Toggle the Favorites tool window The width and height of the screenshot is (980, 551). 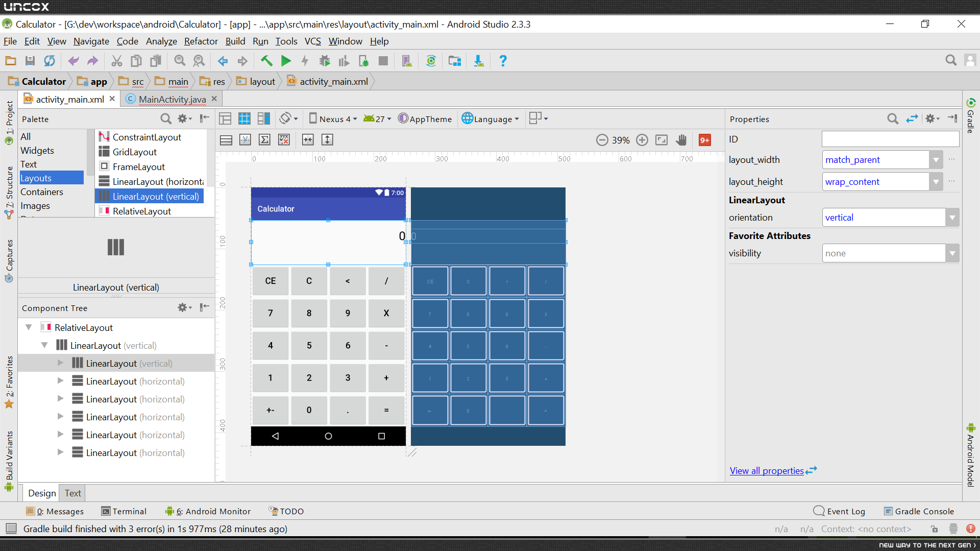(x=9, y=382)
